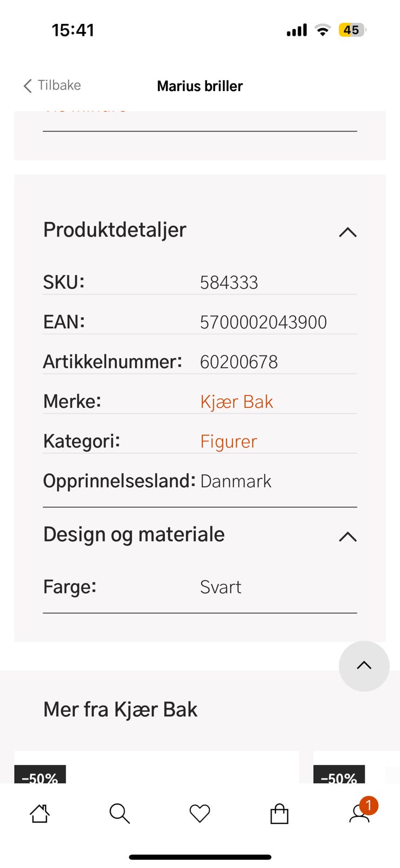Tap the Produktdetaljer heading
This screenshot has width=400, height=868.
(x=114, y=230)
